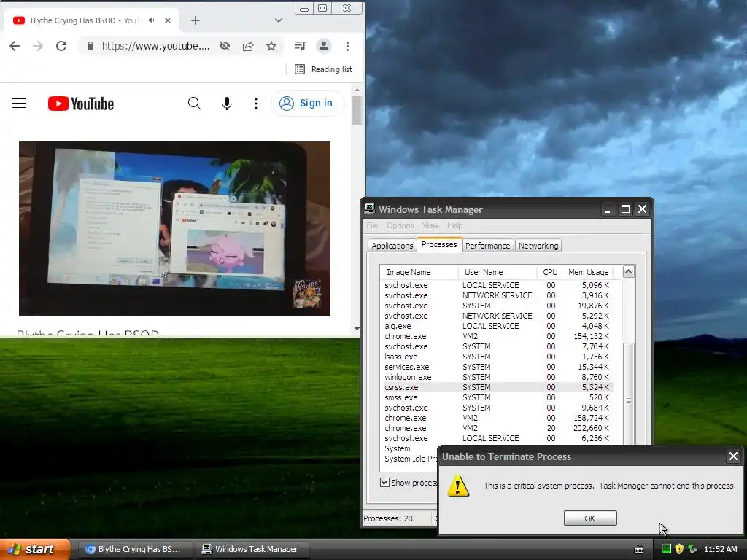Select the services.exe process row
Image resolution: width=747 pixels, height=560 pixels.
(498, 367)
